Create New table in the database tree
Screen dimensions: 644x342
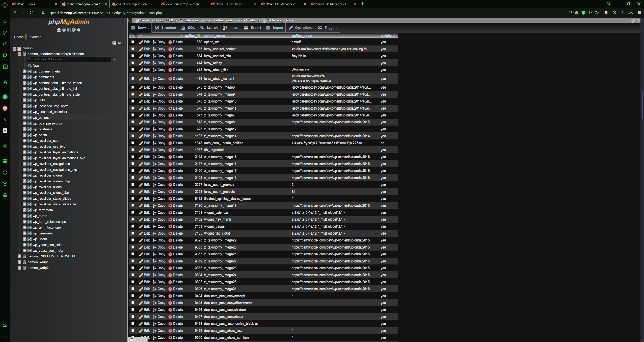click(x=36, y=66)
